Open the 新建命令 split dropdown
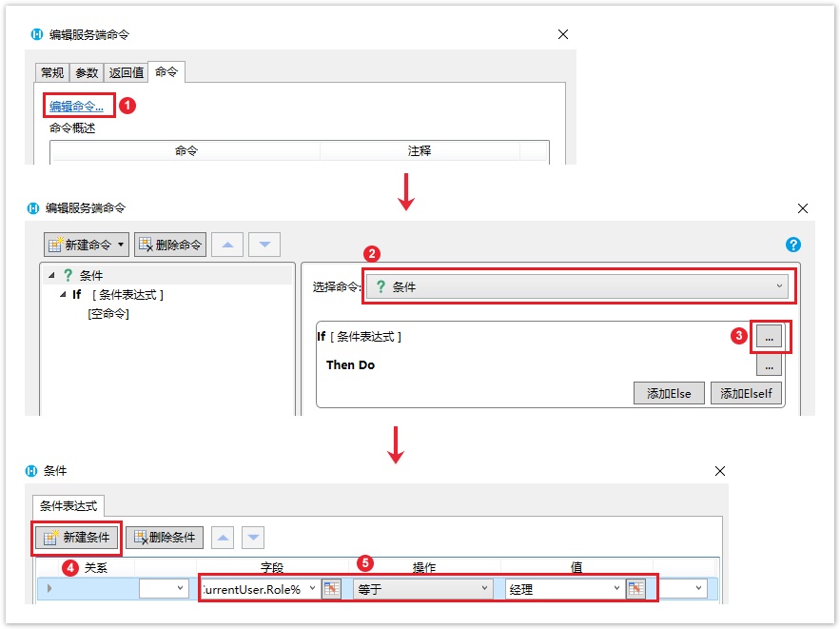Viewport: 840px width, 629px height. click(x=121, y=245)
